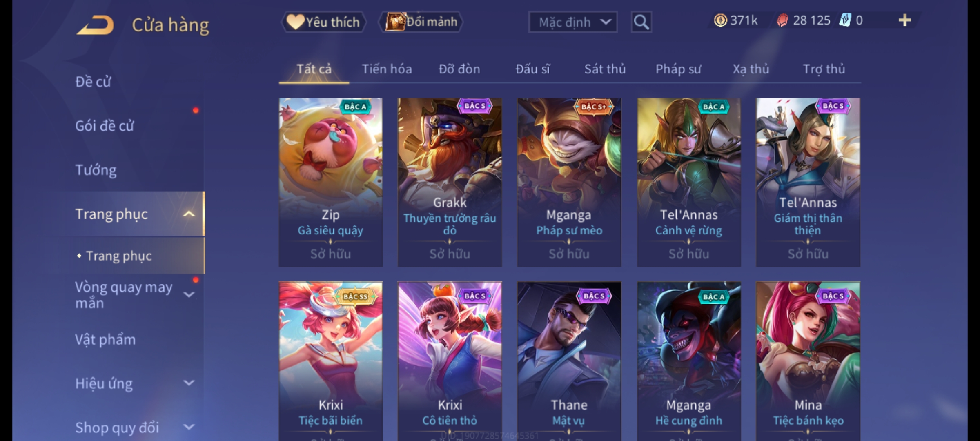Switch to the Pháp sư tab
980x441 pixels.
[x=678, y=69]
